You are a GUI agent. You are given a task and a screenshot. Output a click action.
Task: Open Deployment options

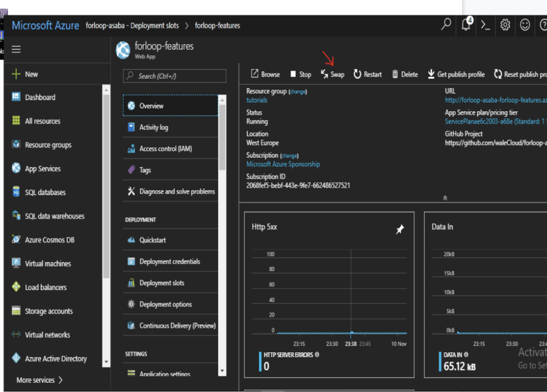tap(170, 304)
